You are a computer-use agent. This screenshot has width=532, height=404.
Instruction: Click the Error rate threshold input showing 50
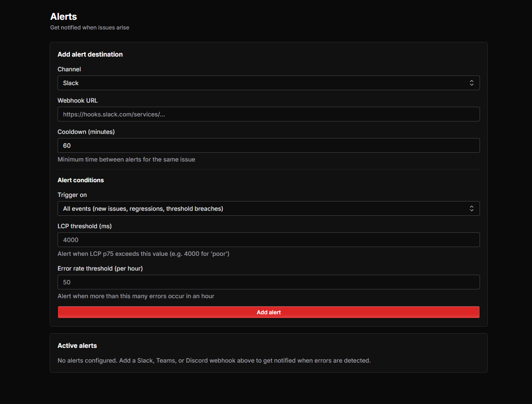point(268,282)
